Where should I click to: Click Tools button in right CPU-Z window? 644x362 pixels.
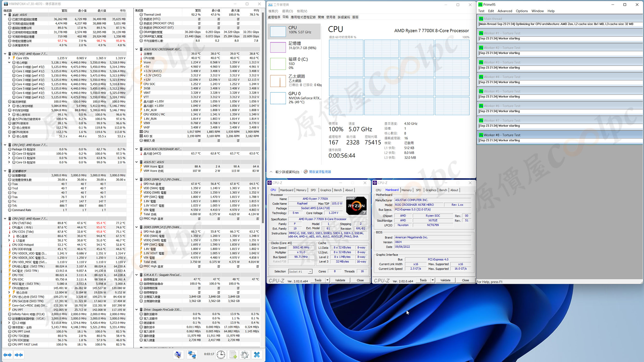click(x=423, y=280)
